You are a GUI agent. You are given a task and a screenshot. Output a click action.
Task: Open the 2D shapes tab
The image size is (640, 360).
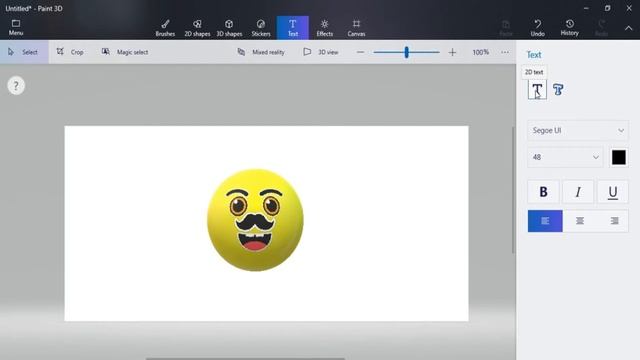197,28
